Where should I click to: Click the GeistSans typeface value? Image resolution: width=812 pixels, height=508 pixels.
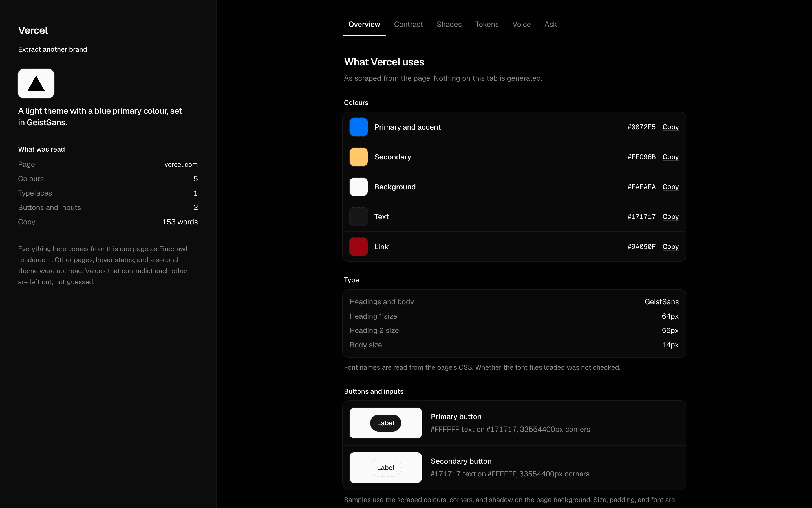click(x=661, y=302)
